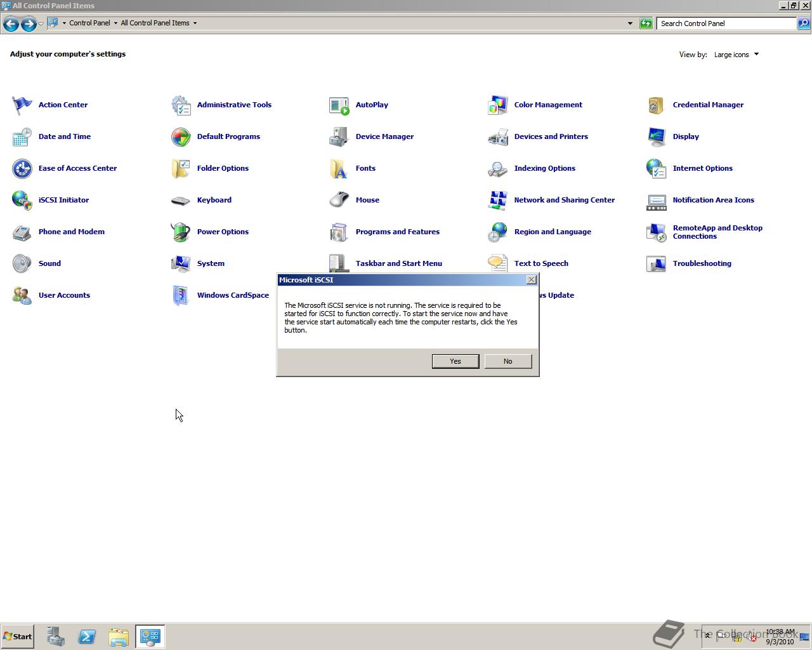The image size is (812, 650).
Task: Open Windows Explorer from taskbar
Action: coord(119,637)
